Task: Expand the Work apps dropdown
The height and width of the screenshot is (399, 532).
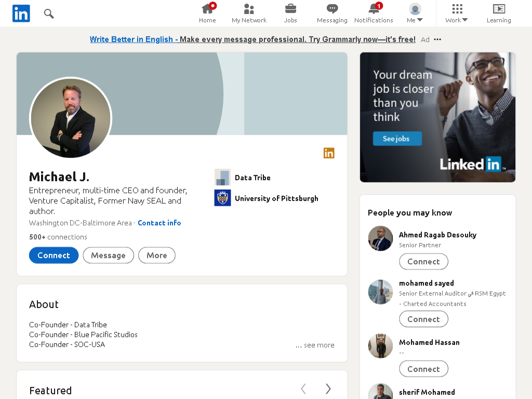Action: point(457,13)
